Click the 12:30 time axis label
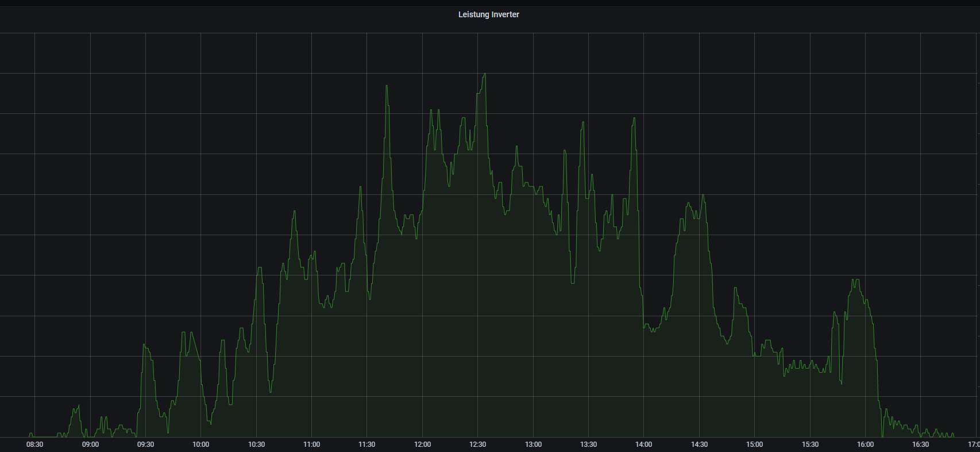This screenshot has width=980, height=452. coord(477,445)
